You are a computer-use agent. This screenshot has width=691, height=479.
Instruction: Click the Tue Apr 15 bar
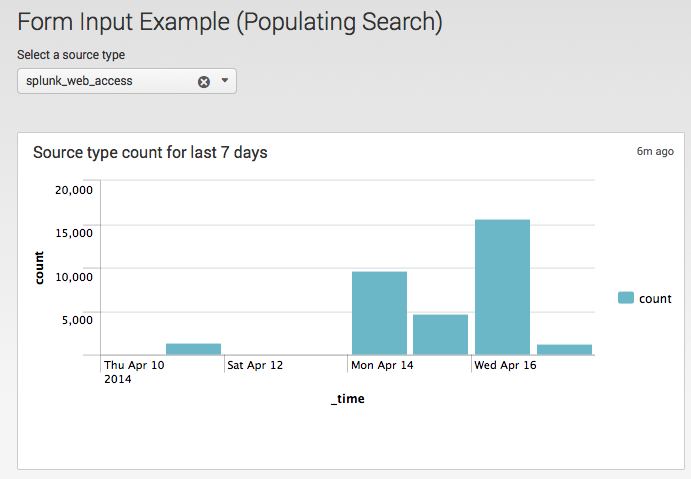440,334
